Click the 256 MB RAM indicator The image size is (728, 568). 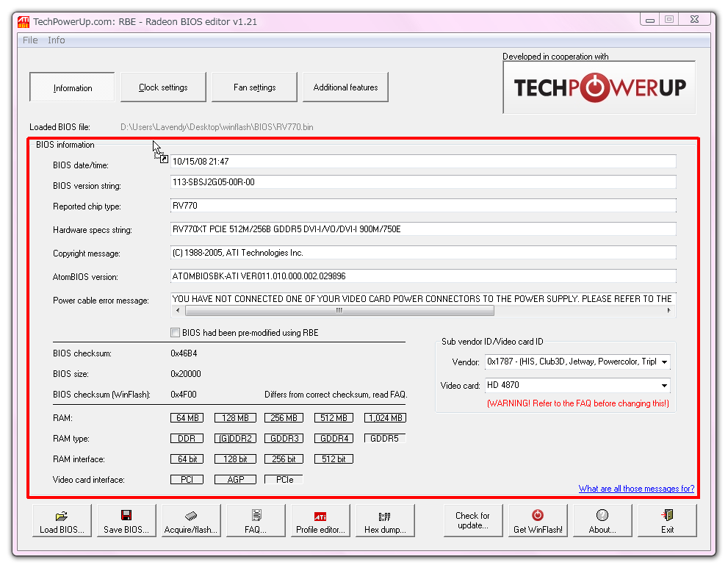(x=284, y=418)
